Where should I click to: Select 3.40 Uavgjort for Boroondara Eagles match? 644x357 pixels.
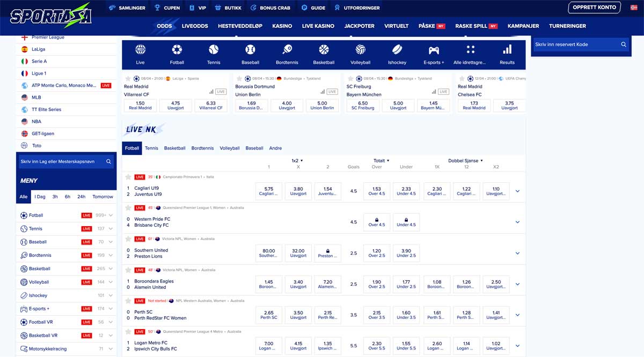coord(298,284)
